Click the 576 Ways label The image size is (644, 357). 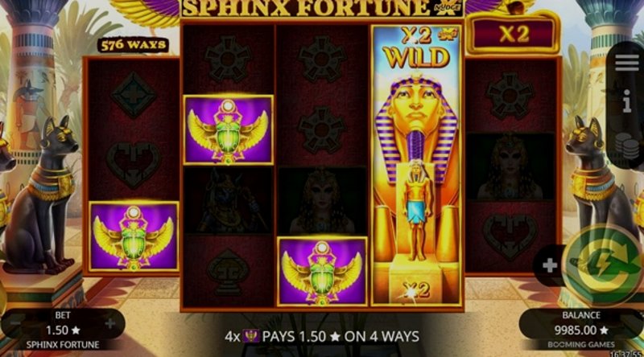[x=133, y=45]
